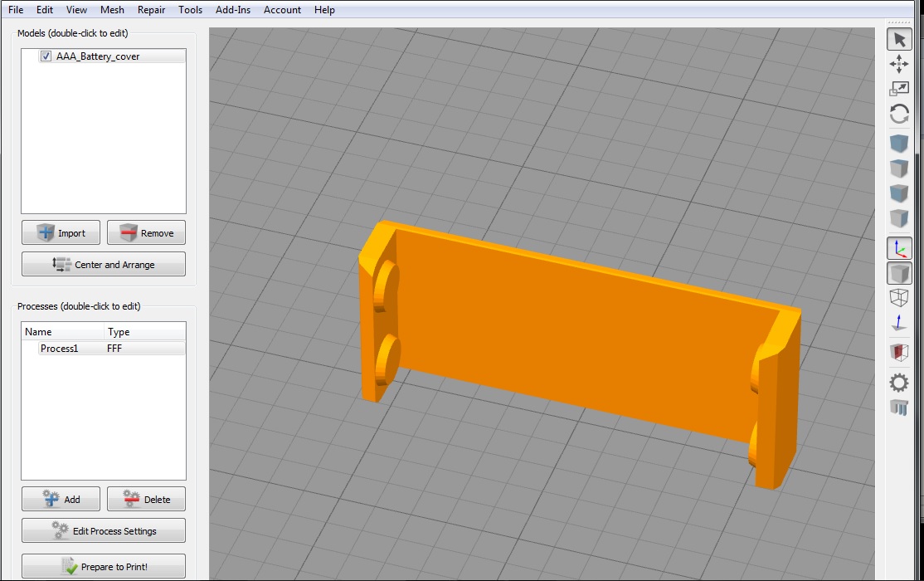The width and height of the screenshot is (924, 581).
Task: Switch to Side view cube
Action: click(899, 218)
